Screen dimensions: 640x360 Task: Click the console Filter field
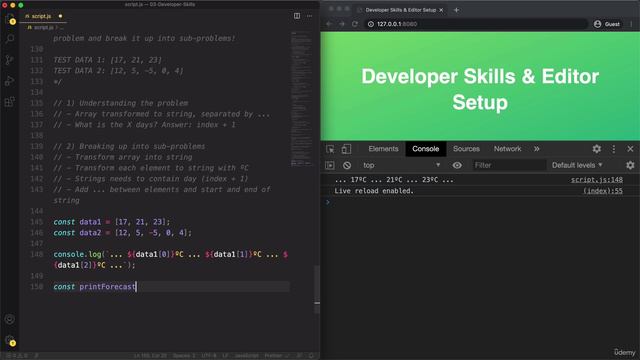point(509,165)
